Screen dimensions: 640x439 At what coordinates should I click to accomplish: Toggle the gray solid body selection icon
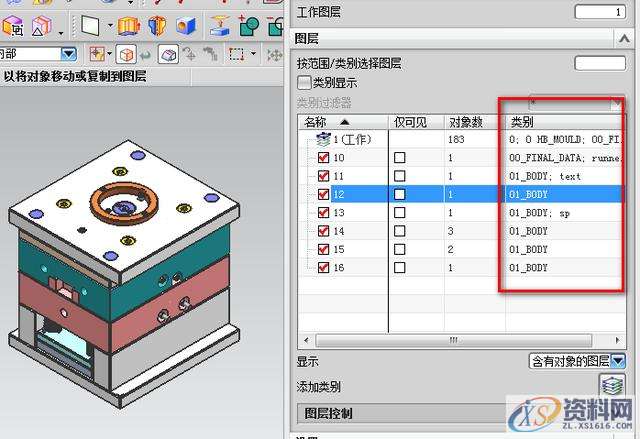pyautogui.click(x=168, y=54)
